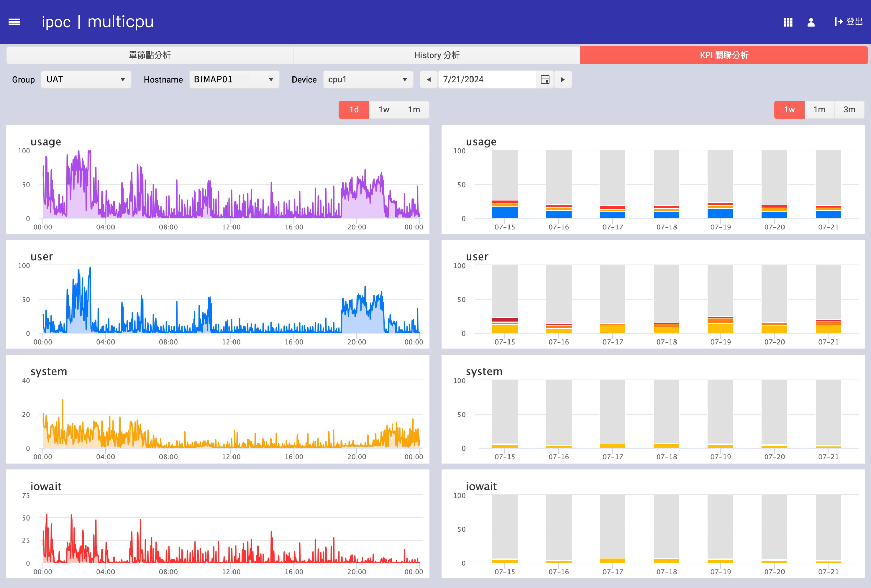871x588 pixels.
Task: Click the user title of line chart
Action: coord(42,257)
